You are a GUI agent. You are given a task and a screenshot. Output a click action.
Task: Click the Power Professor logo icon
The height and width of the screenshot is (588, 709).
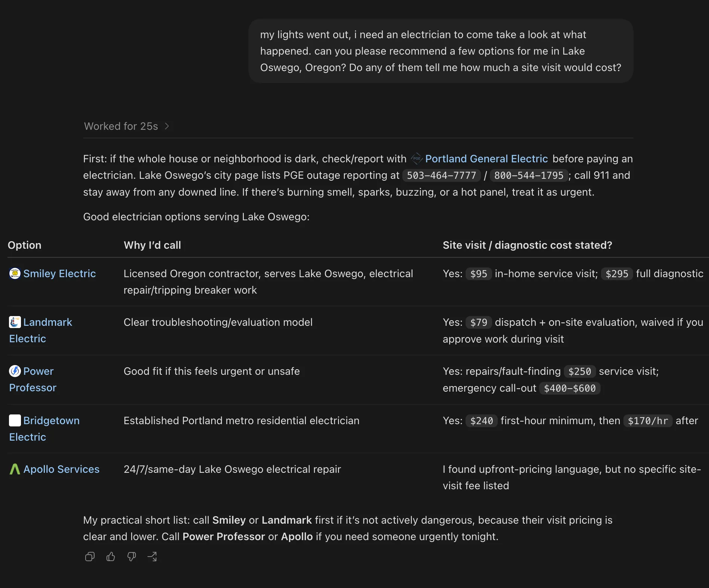[15, 371]
